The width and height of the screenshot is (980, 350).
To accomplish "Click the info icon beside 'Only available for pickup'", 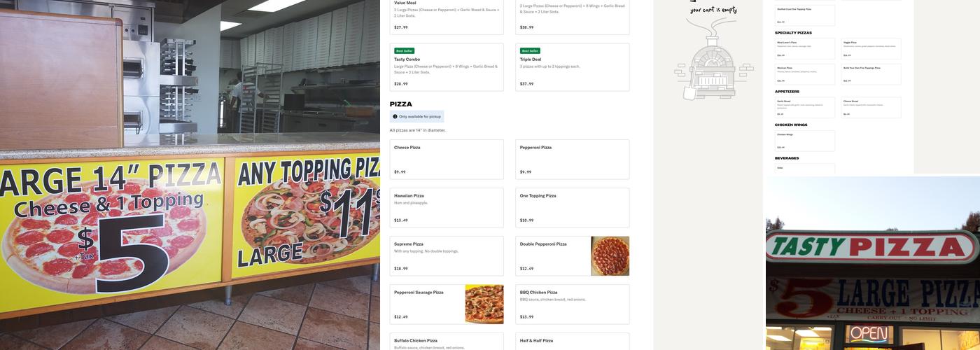I will [395, 116].
